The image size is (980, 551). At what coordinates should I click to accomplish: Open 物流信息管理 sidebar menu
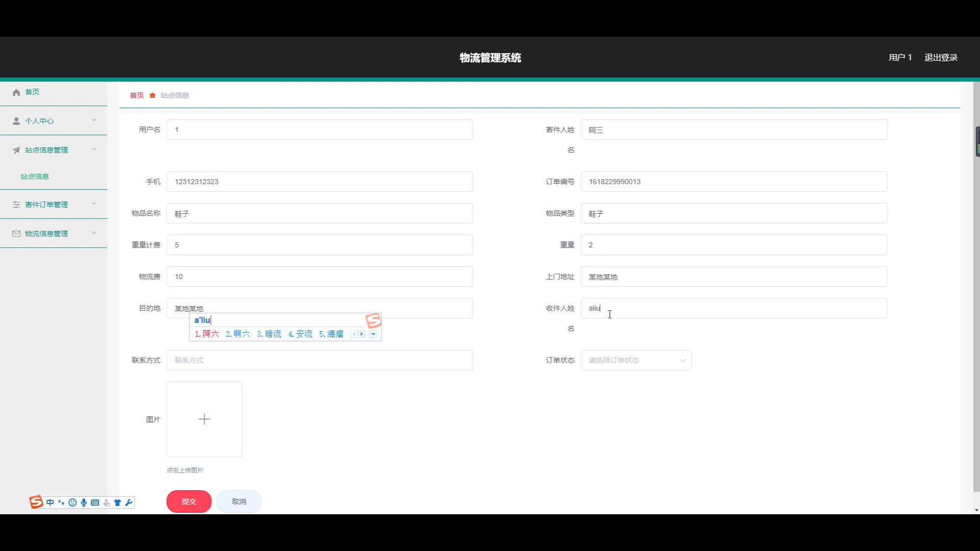[54, 234]
